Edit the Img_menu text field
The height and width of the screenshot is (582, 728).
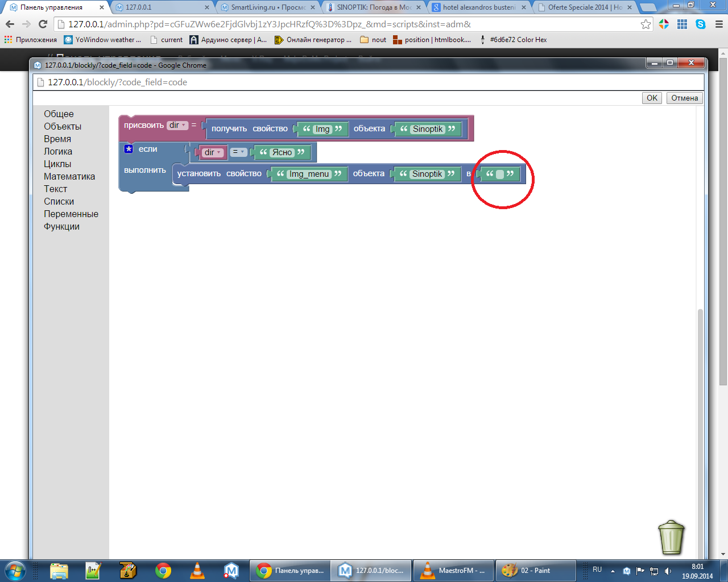(309, 174)
